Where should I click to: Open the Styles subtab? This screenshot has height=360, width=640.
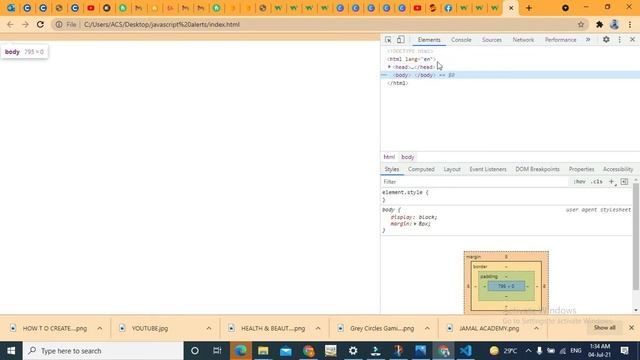click(392, 169)
